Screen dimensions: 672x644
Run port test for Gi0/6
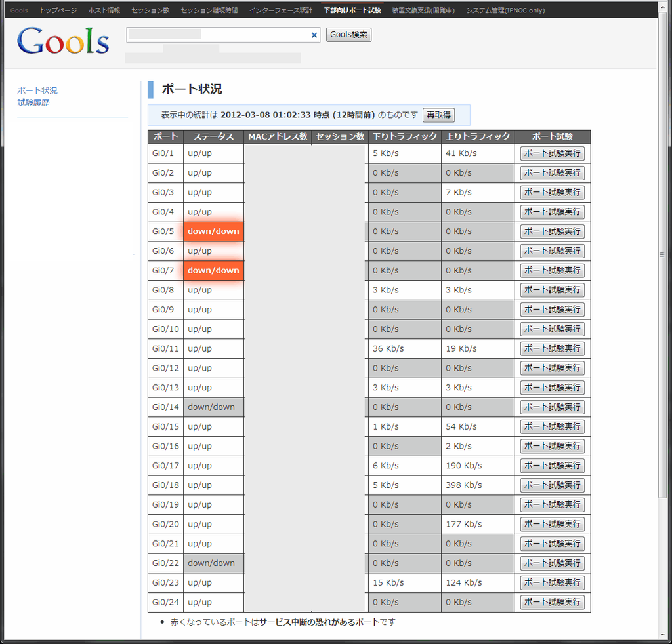click(553, 251)
